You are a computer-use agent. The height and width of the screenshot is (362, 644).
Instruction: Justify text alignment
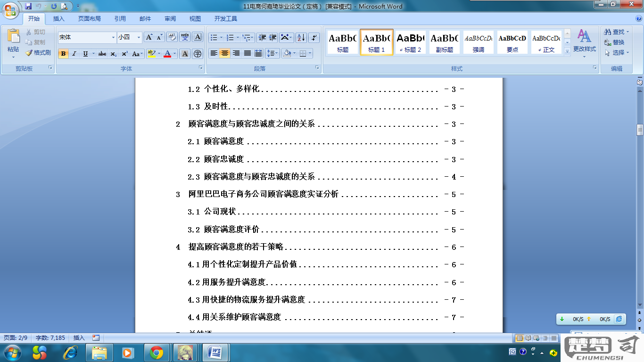(x=248, y=53)
